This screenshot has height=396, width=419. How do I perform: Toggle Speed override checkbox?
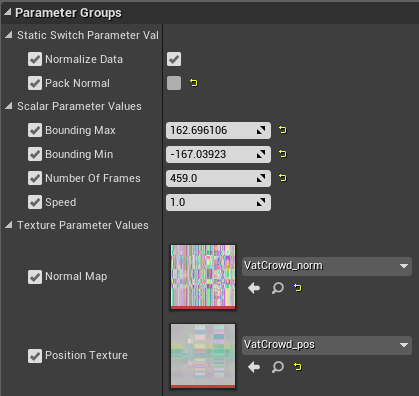coord(35,202)
